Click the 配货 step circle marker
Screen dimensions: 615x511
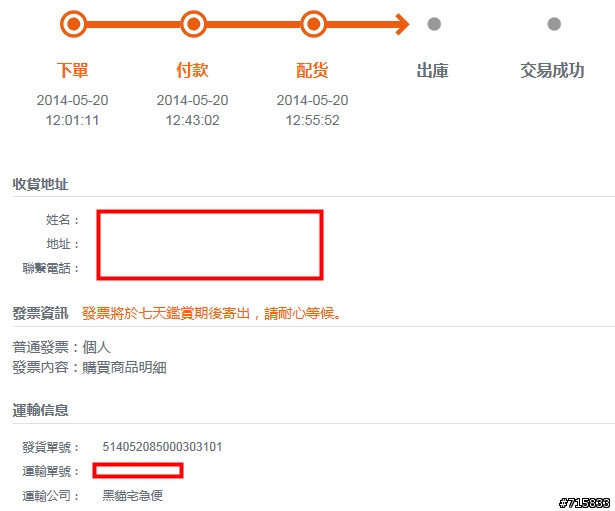coord(313,24)
